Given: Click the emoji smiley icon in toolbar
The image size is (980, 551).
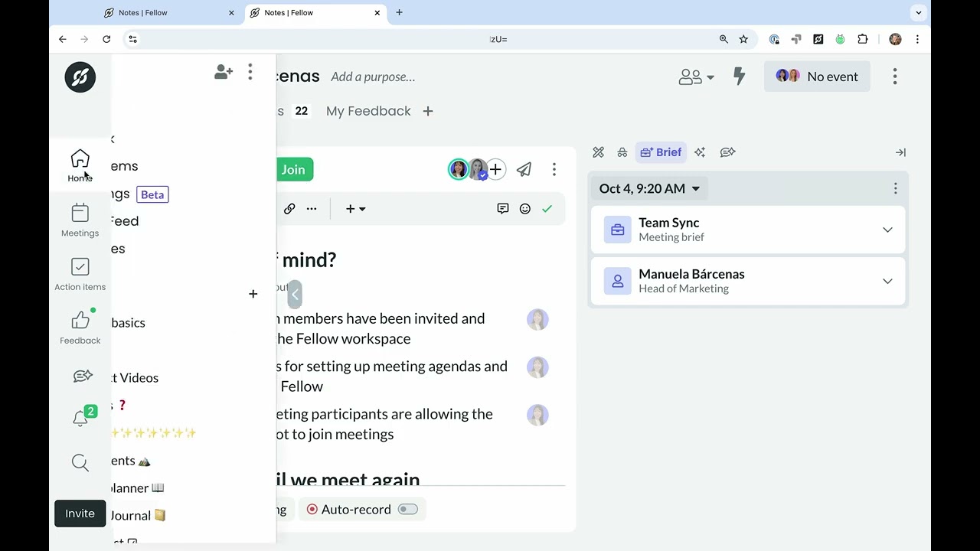Looking at the screenshot, I should click(525, 208).
